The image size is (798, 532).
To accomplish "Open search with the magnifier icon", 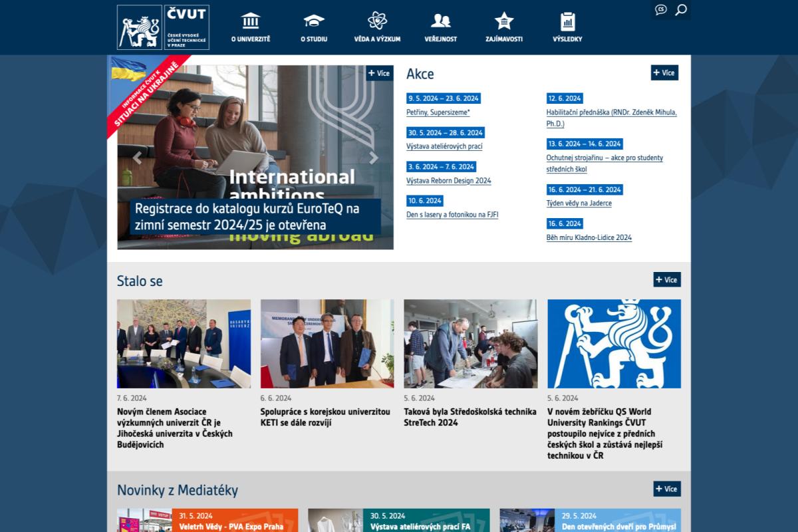I will click(681, 9).
